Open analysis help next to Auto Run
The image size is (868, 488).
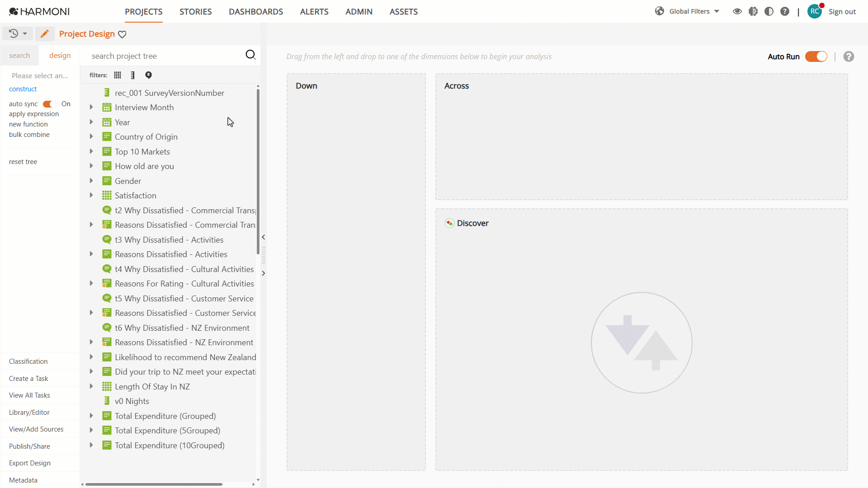[x=849, y=56]
